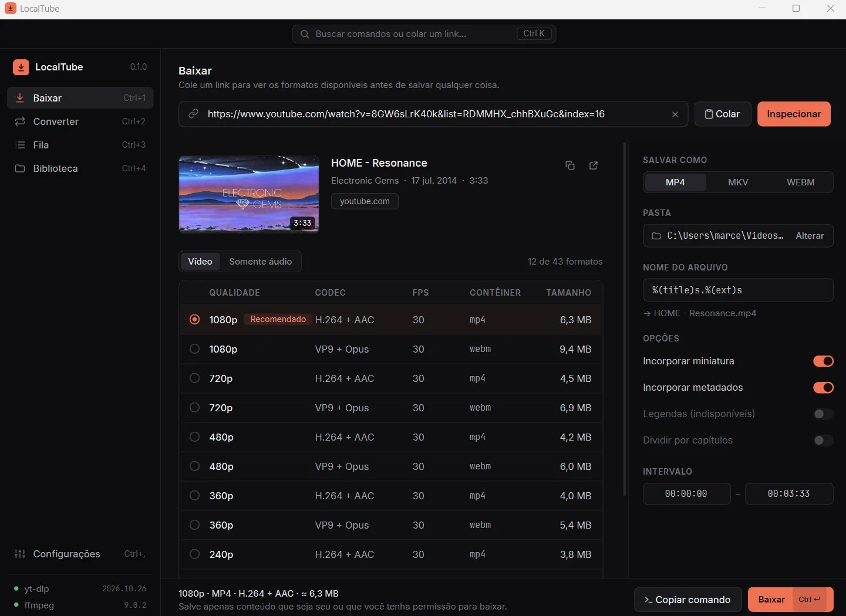Viewport: 846px width, 616px height.
Task: Select 1080p VP9 + Opus webm format
Action: (390, 349)
